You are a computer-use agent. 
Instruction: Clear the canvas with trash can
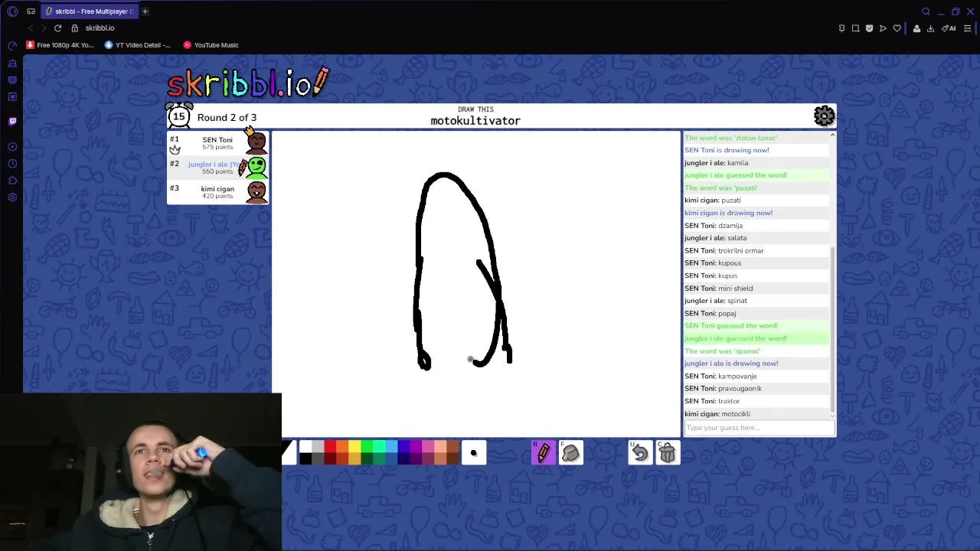coord(667,453)
